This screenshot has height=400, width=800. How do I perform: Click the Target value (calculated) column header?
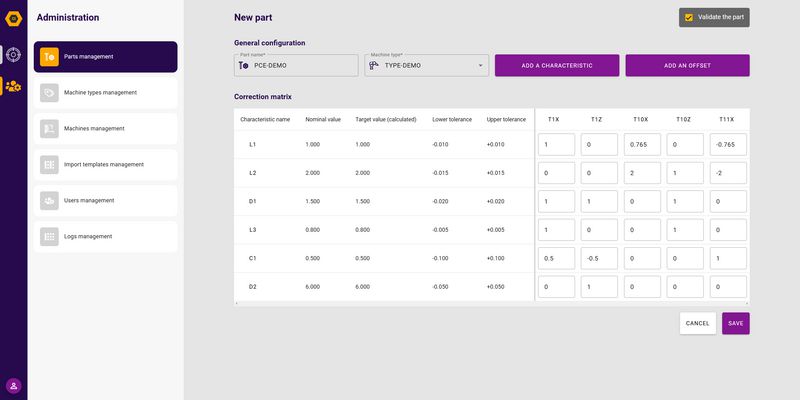(x=386, y=119)
